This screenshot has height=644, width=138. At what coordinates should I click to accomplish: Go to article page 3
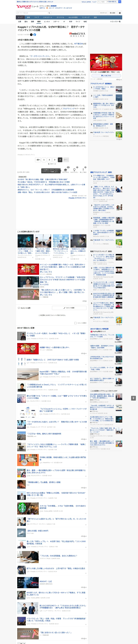click(x=55, y=160)
